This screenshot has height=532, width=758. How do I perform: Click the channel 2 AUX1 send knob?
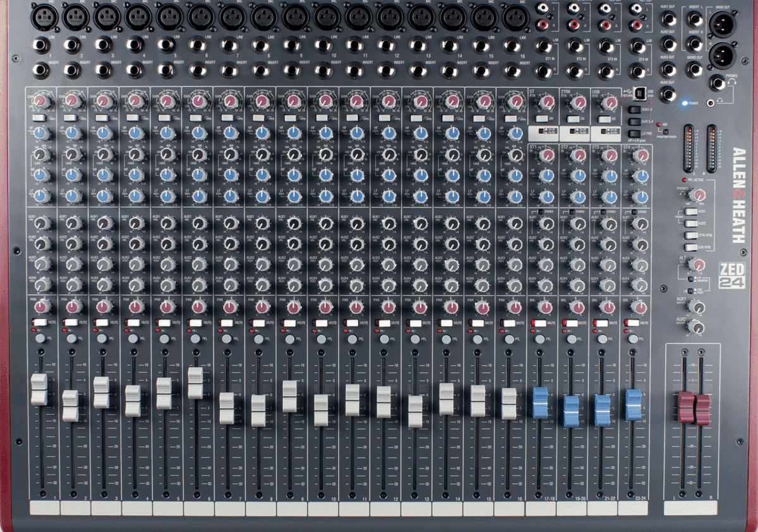(73, 223)
